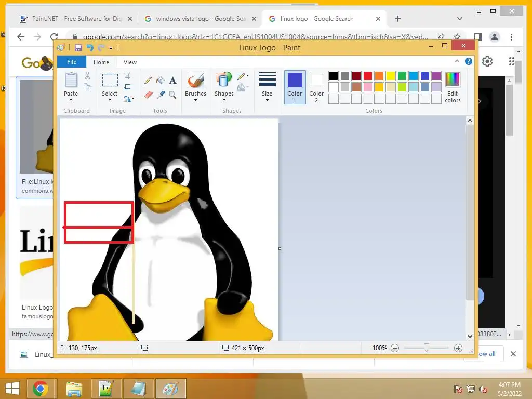Click the Paste clipboard icon
Image resolution: width=532 pixels, height=399 pixels.
[x=71, y=80]
